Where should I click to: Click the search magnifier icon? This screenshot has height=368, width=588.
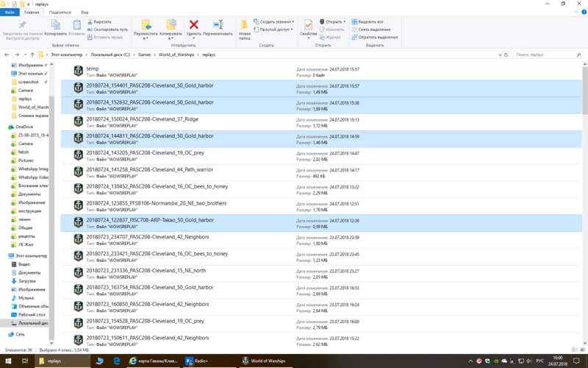pos(578,54)
